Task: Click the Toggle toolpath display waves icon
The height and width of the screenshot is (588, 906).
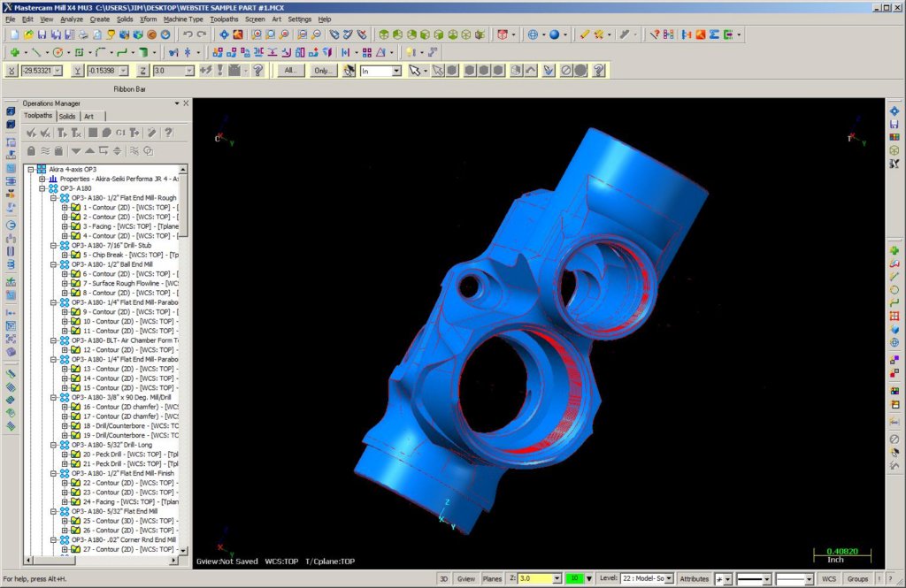Action: tap(45, 150)
